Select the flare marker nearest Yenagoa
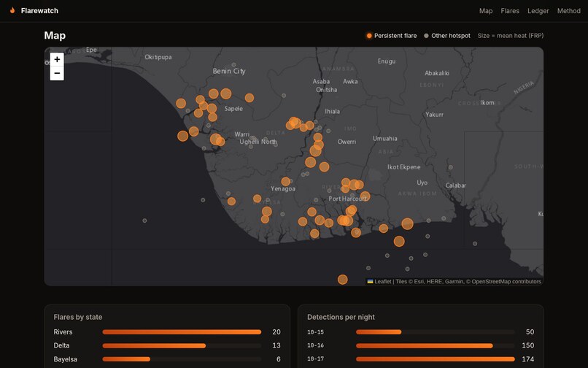588x368 pixels. coord(286,182)
